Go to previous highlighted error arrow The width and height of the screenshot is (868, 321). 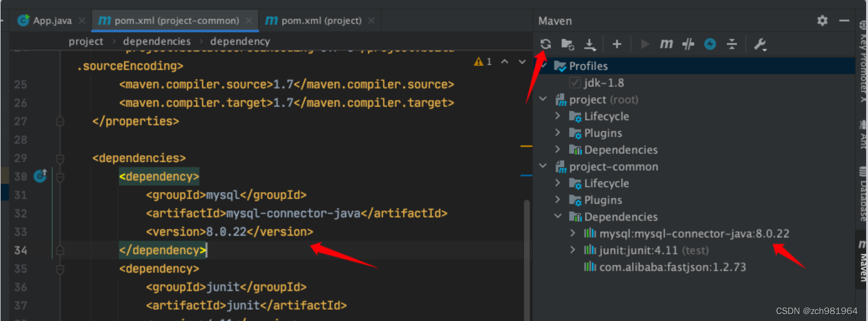click(505, 62)
